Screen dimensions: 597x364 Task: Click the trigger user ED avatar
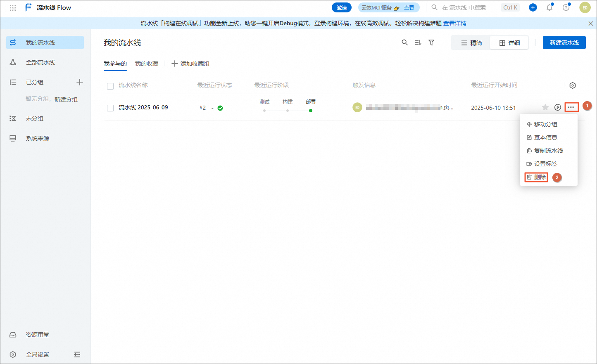[357, 107]
